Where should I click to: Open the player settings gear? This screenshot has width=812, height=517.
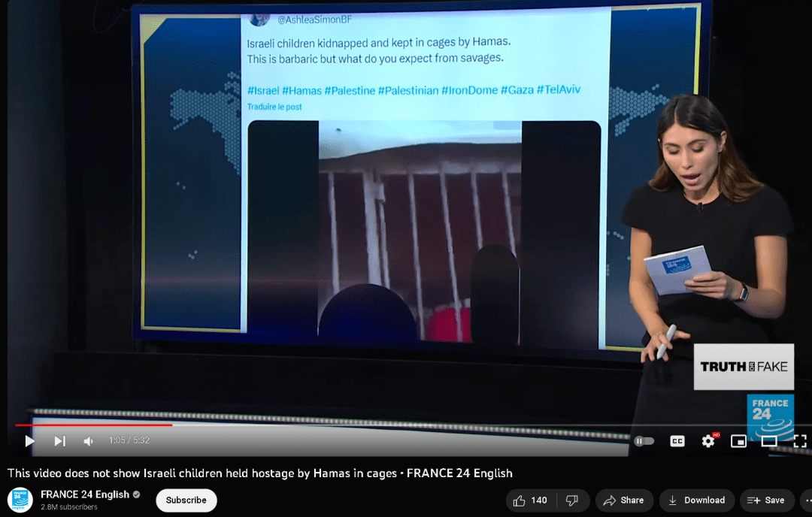coord(708,440)
